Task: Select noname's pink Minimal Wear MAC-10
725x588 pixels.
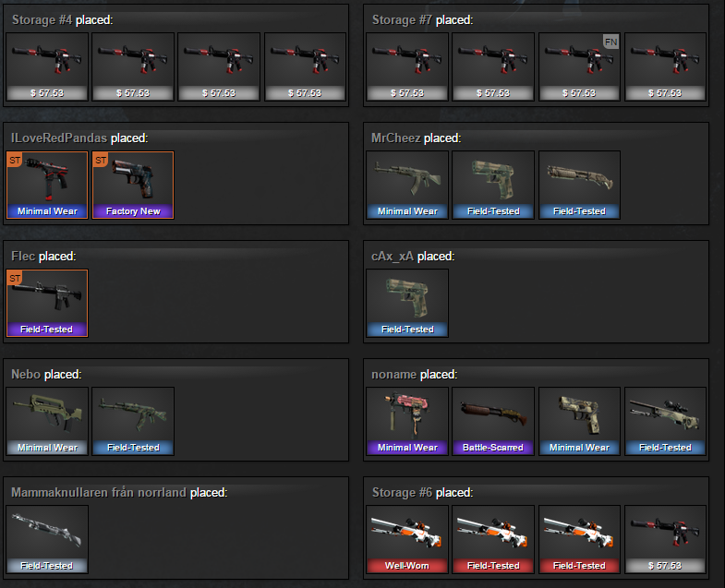Action: (x=407, y=422)
